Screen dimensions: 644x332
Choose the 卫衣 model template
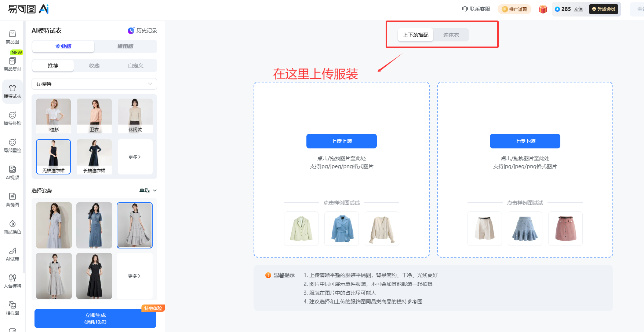click(x=94, y=116)
